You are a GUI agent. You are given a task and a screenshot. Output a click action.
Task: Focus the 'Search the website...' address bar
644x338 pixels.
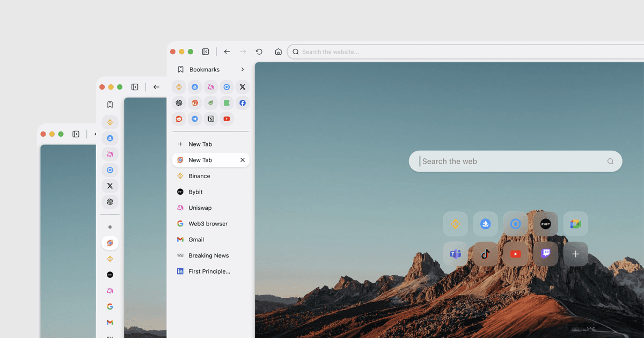466,52
